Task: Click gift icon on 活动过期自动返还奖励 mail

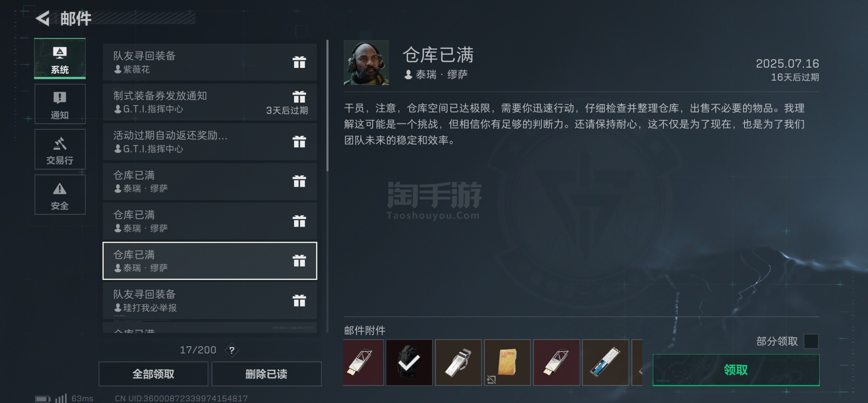Action: (x=299, y=142)
